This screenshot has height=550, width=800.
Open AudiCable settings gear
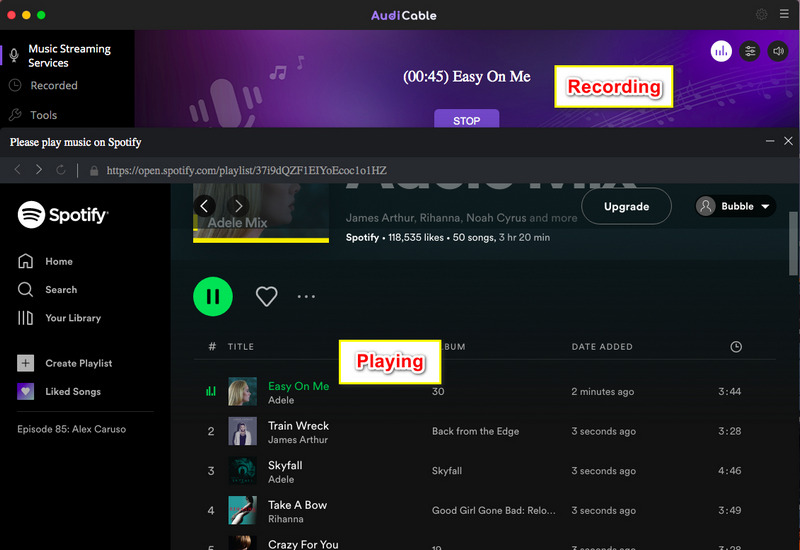point(761,14)
